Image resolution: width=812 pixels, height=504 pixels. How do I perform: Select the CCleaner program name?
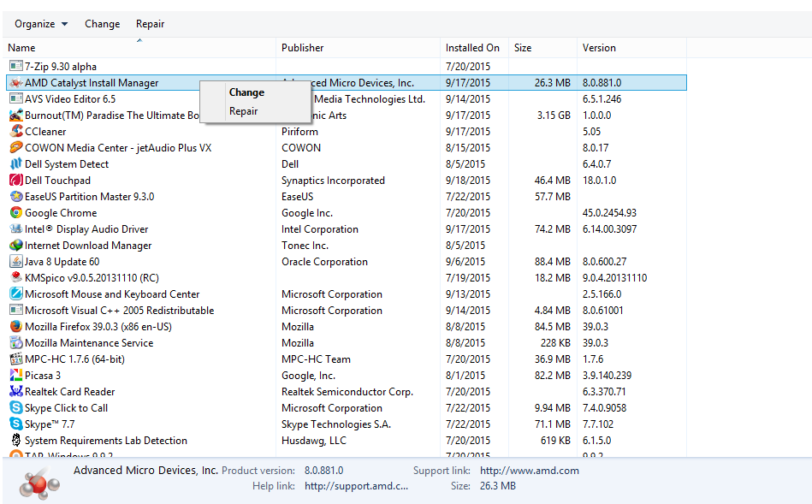tap(45, 132)
